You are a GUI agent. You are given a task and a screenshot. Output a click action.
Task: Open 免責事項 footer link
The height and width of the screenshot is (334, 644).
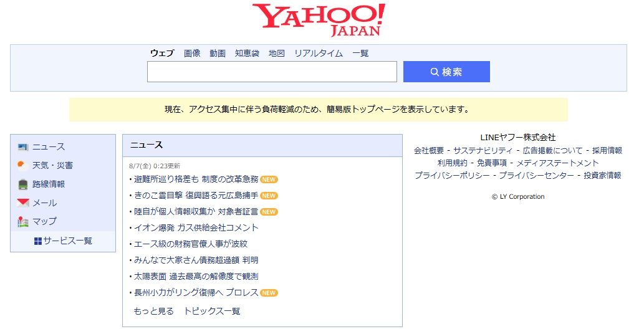tap(492, 163)
